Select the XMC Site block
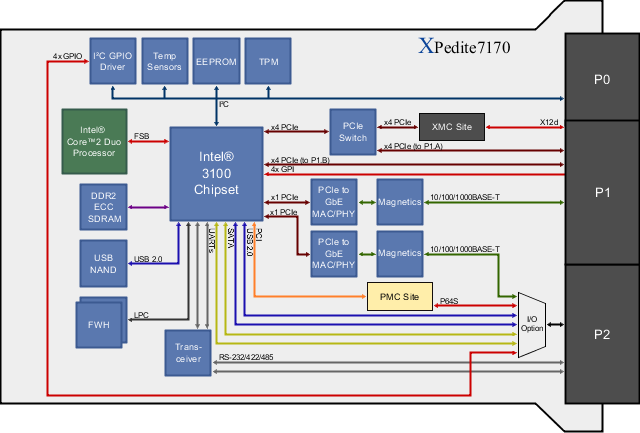The width and height of the screenshot is (640, 433). pos(452,127)
